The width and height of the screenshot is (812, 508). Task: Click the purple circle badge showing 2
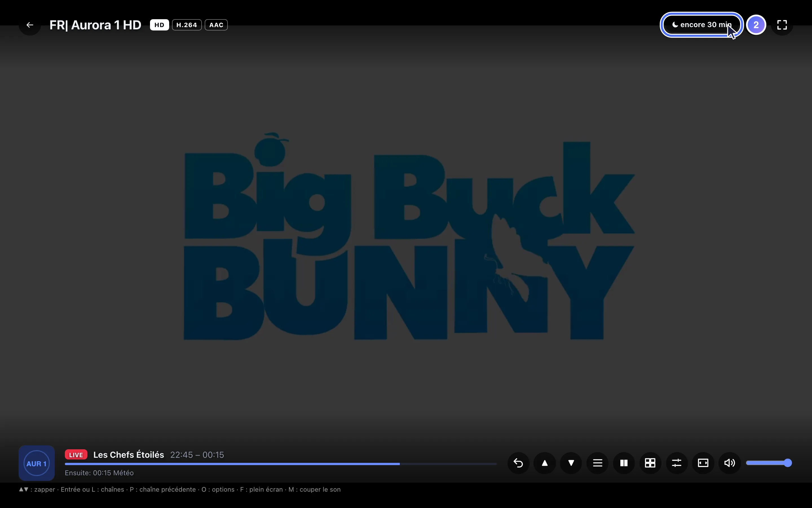[x=756, y=25]
